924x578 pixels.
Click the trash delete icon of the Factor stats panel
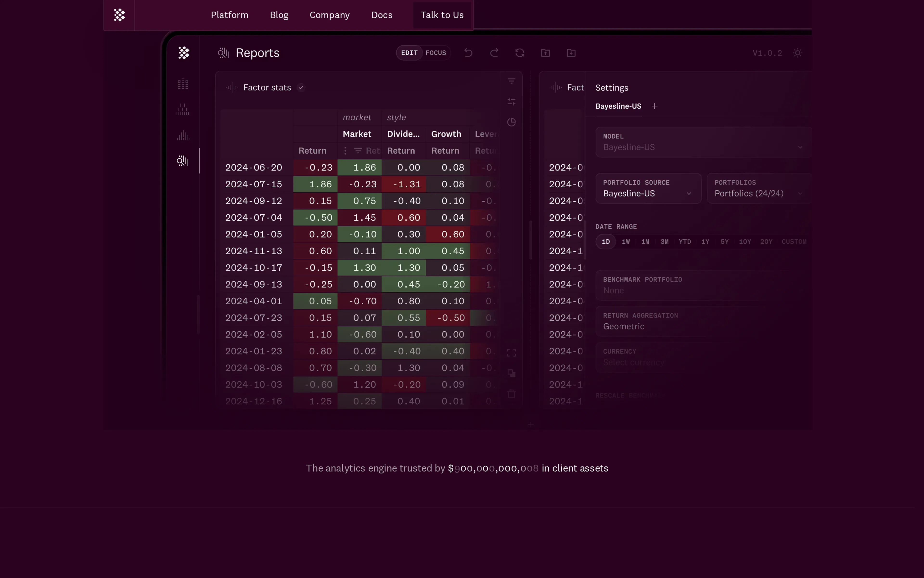[x=511, y=394]
